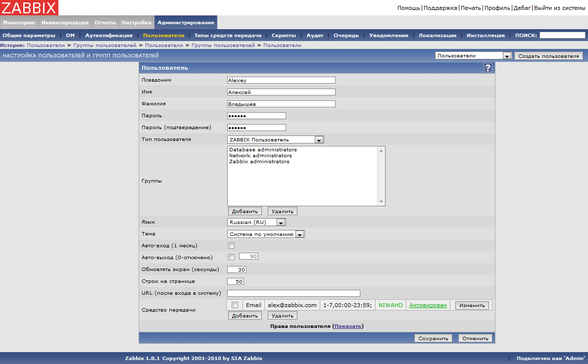Click Добавить under the Группы list
The width and height of the screenshot is (588, 364).
tap(245, 211)
